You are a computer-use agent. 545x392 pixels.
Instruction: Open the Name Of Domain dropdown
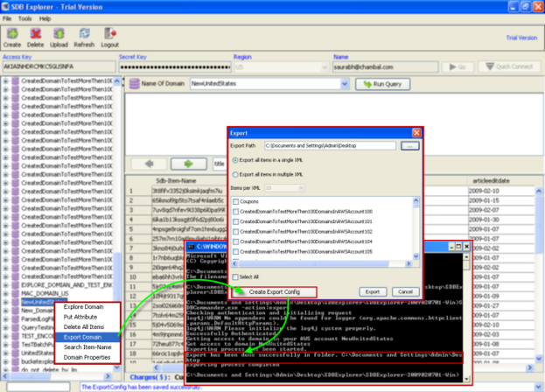(344, 84)
